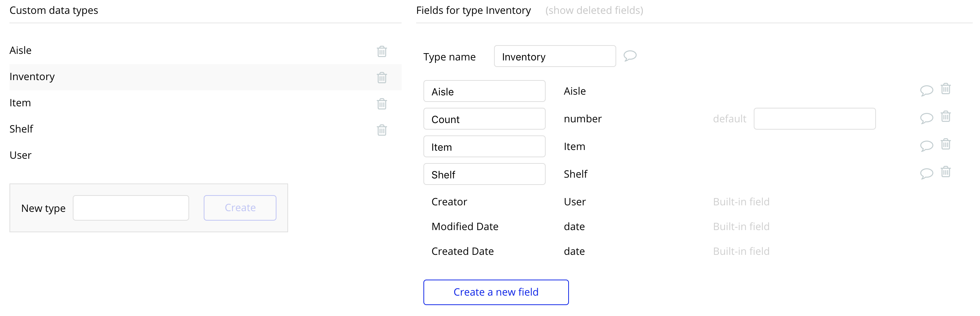Delete the Aisle field from Inventory
Viewport: 980px width, 316px height.
click(945, 89)
